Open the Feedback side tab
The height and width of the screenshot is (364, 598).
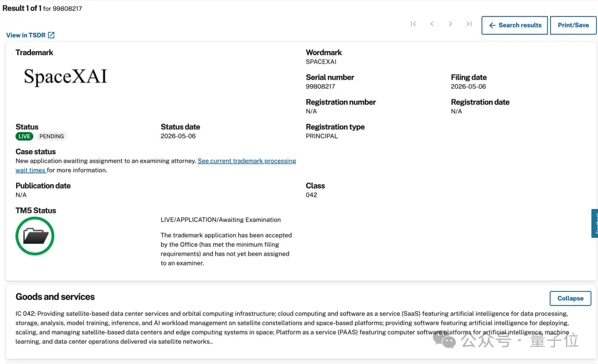click(595, 223)
